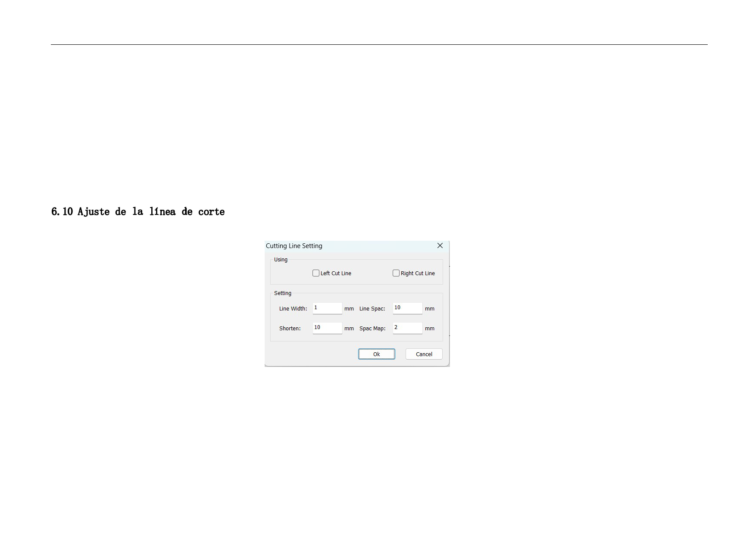The width and height of the screenshot is (756, 534).
Task: Focus the Line Spac value box
Action: [407, 308]
